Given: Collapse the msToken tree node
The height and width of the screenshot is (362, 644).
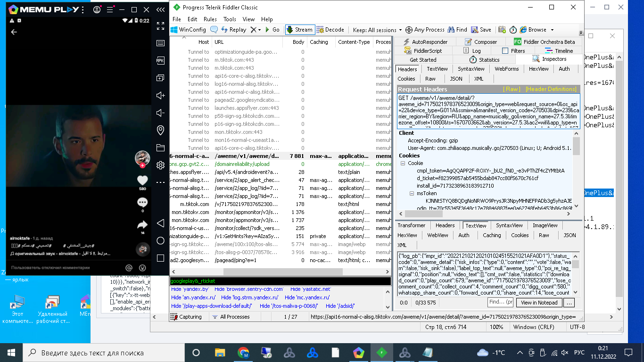Looking at the screenshot, I should pos(412,193).
